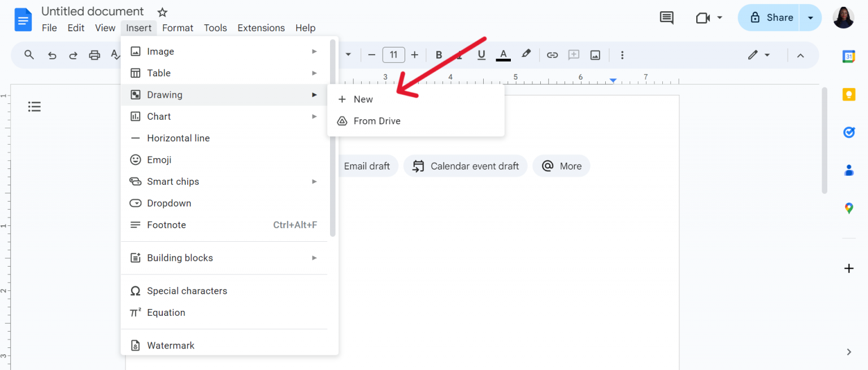Open the document outline
Image resolution: width=868 pixels, height=370 pixels.
pyautogui.click(x=34, y=106)
